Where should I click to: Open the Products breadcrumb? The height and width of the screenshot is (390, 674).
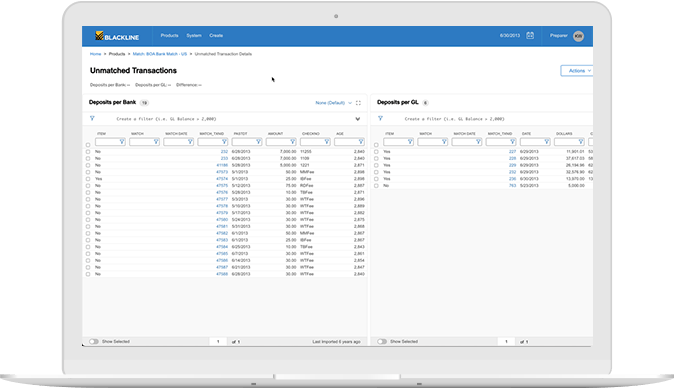pos(117,54)
